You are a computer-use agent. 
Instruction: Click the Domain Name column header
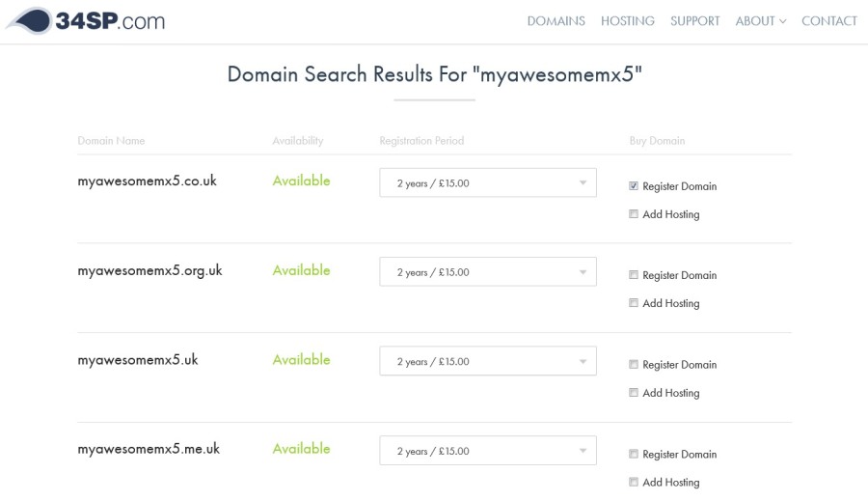tap(111, 141)
